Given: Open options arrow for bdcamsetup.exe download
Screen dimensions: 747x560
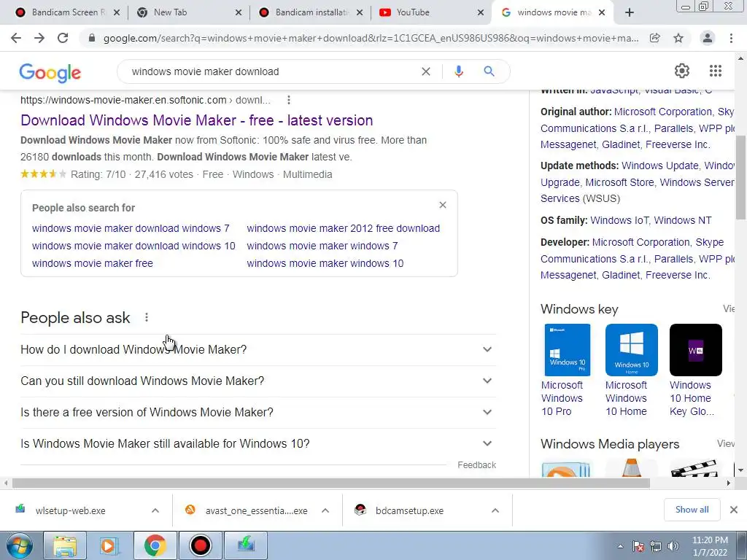Looking at the screenshot, I should 495,510.
